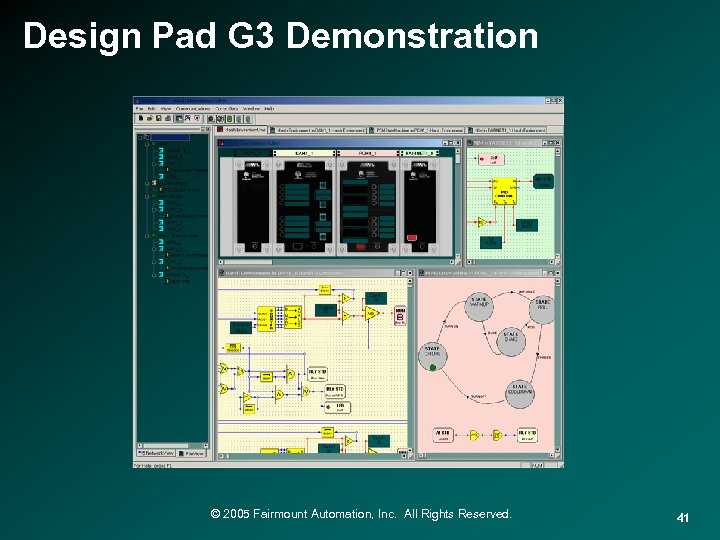Screen dimensions: 720x540
Task: Click the Open folder toolbar icon
Action: coord(150,118)
